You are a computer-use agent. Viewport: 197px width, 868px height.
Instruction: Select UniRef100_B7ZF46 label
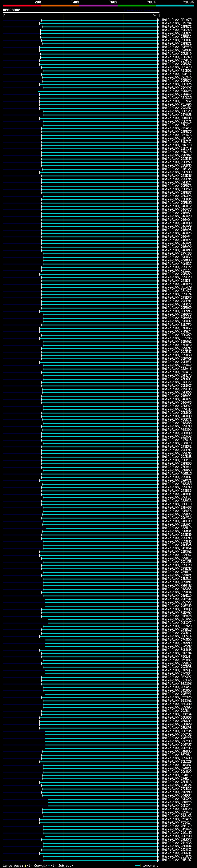pos(176,680)
